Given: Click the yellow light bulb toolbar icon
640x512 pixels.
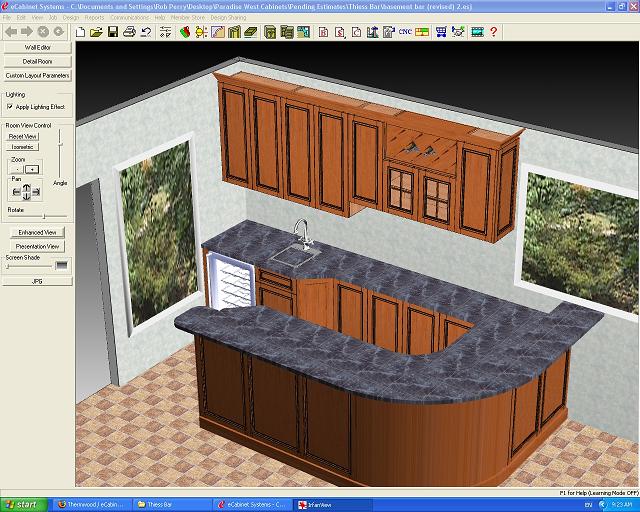Looking at the screenshot, I should [201, 32].
